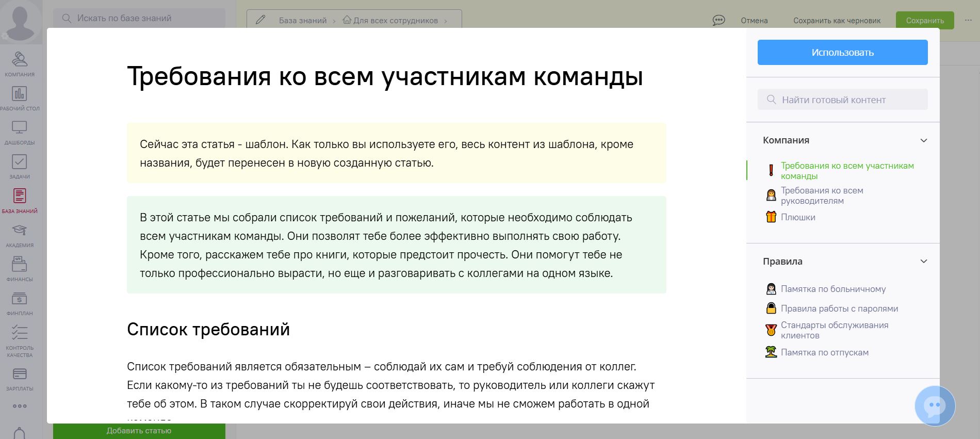
Task: Select template Стандарты обслуживания клиентов
Action: (835, 330)
